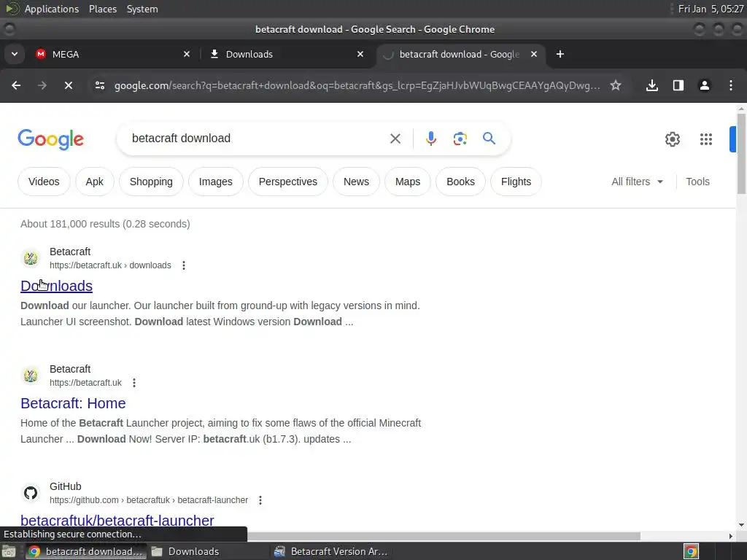Click the Chrome icon in the system tray
The height and width of the screenshot is (560, 747).
(x=691, y=551)
